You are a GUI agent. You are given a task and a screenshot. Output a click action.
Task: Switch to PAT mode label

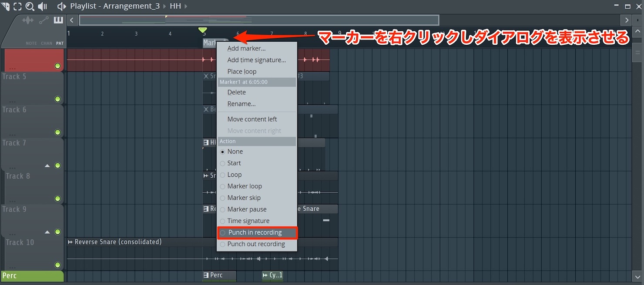coord(60,43)
